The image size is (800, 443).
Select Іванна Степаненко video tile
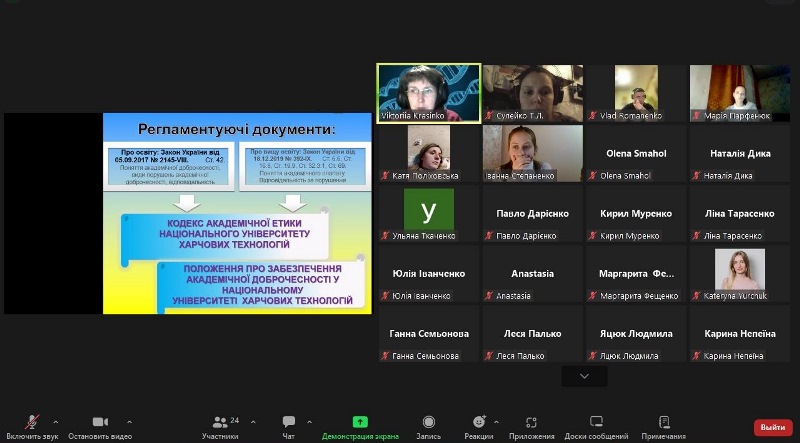(x=533, y=153)
